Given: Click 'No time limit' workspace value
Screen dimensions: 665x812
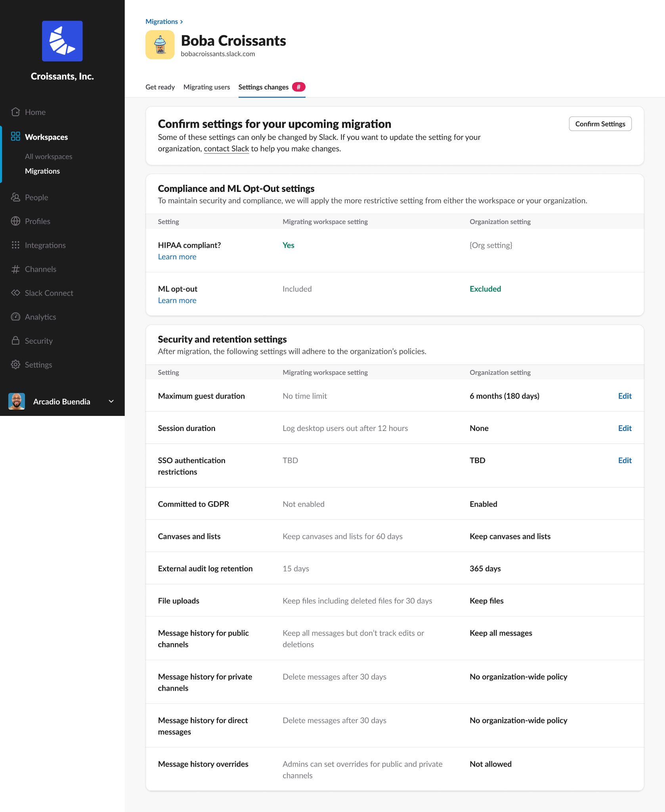Looking at the screenshot, I should 305,396.
